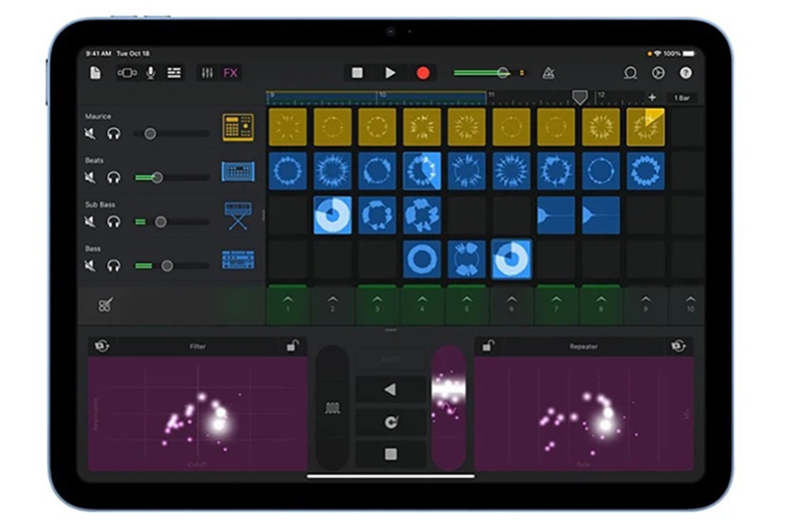Mute the Bass track
The width and height of the screenshot is (799, 532).
pyautogui.click(x=90, y=266)
